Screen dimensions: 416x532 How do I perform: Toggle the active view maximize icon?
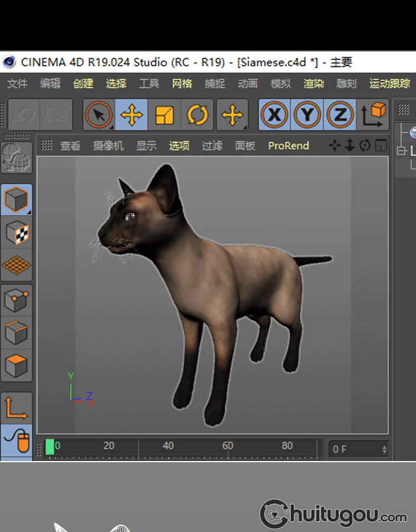(381, 146)
